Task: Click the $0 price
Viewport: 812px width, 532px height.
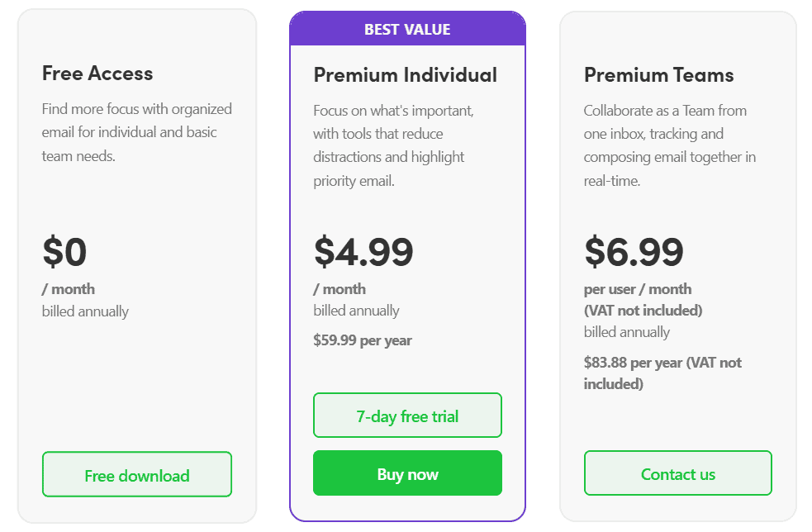Action: point(64,252)
